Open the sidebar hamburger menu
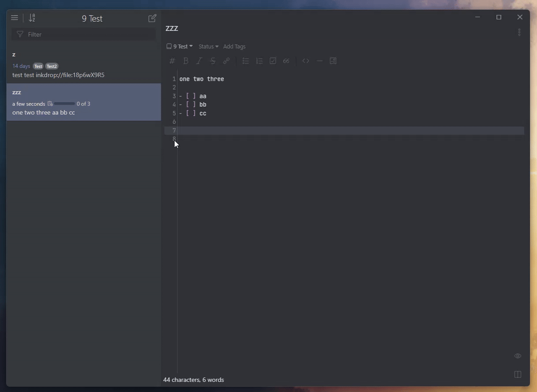The height and width of the screenshot is (392, 537). 14,18
